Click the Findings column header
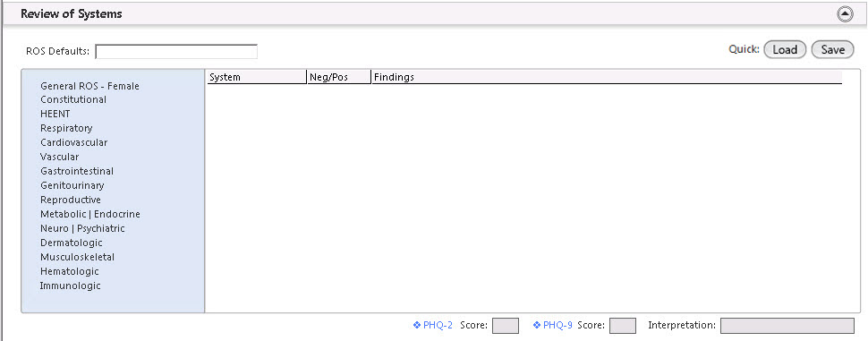This screenshot has width=868, height=341. tap(607, 78)
